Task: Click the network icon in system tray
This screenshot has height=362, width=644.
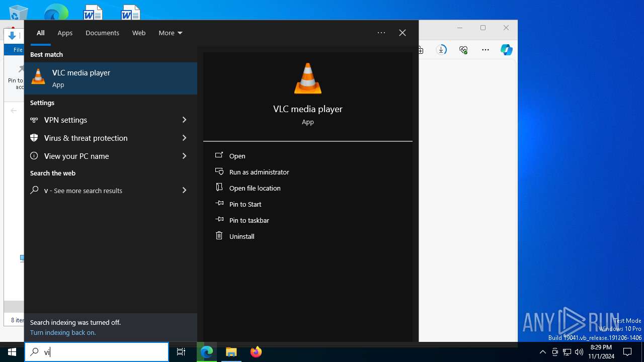Action: pos(567,352)
